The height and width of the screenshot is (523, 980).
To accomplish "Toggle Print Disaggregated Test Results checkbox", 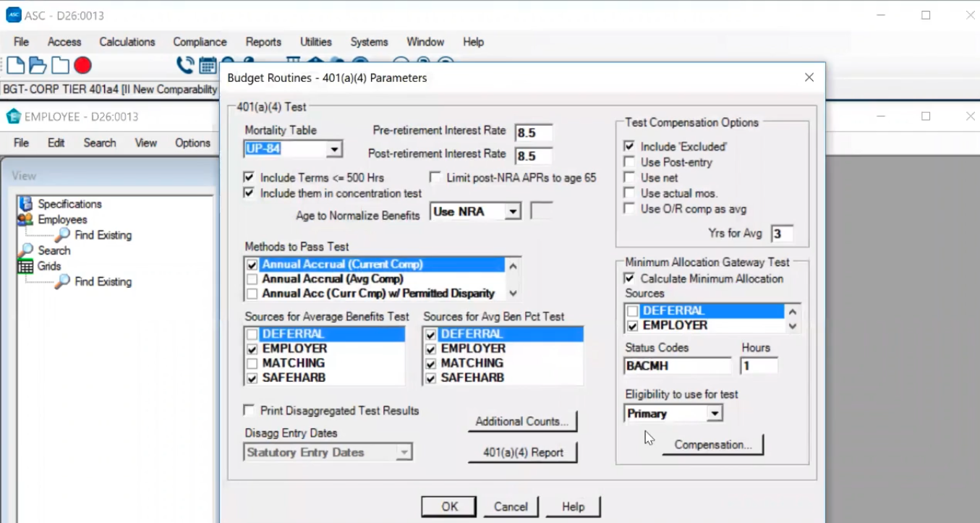I will click(250, 410).
